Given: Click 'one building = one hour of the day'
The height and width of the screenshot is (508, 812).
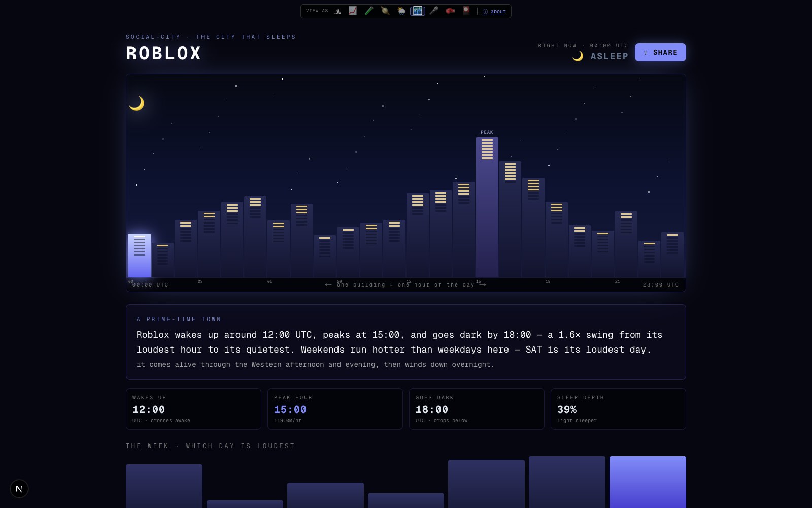Looking at the screenshot, I should click(405, 285).
